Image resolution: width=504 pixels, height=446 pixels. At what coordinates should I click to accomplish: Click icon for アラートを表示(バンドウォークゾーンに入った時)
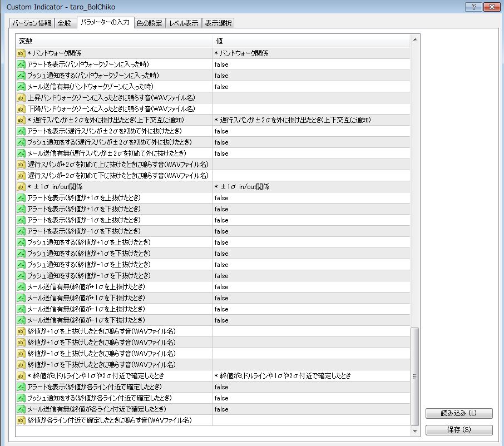pyautogui.click(x=21, y=65)
